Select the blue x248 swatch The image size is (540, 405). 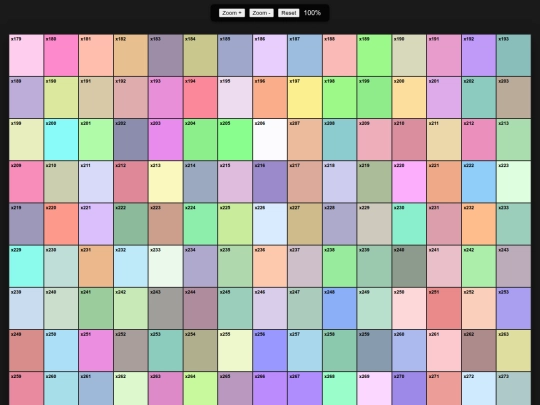(340, 308)
